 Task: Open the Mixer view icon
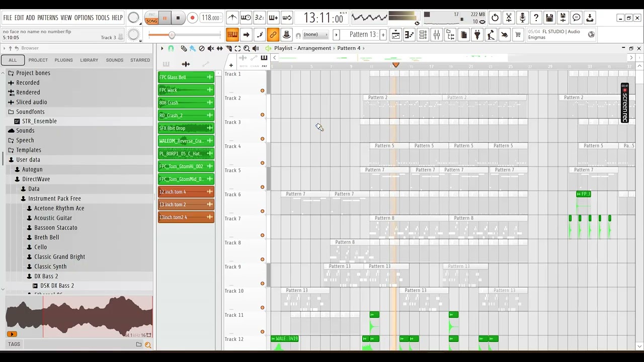436,35
